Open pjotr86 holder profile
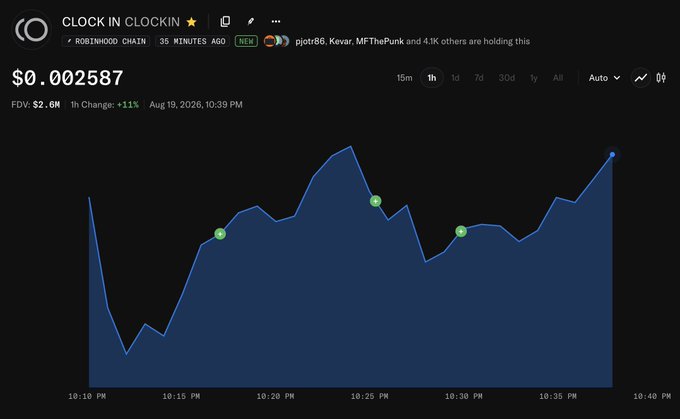Screen dimensions: 680x419 pyautogui.click(x=310, y=41)
